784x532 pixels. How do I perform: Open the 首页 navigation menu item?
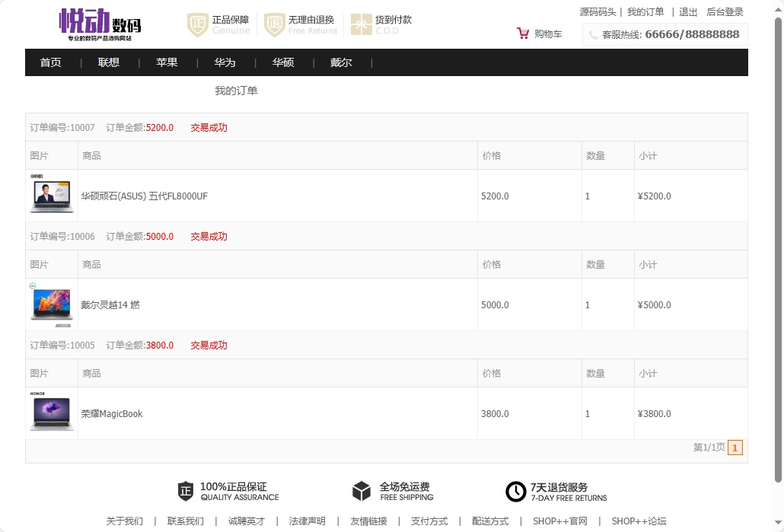[51, 62]
